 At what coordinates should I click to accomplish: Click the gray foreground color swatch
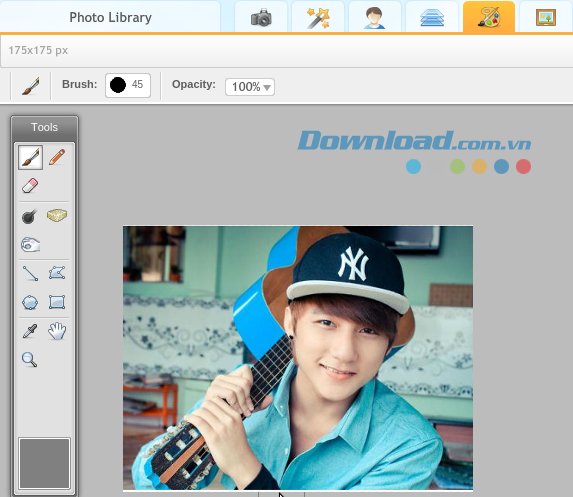(44, 463)
